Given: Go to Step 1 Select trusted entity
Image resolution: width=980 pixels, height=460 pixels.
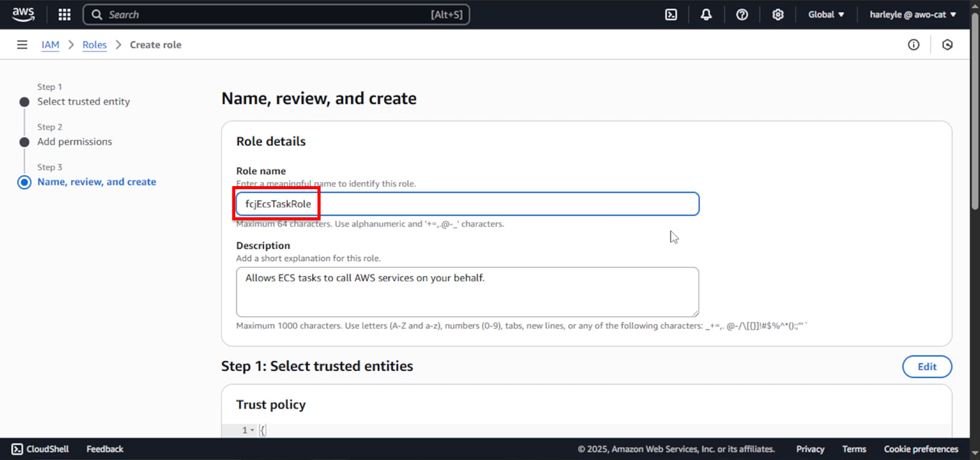Looking at the screenshot, I should [x=84, y=101].
